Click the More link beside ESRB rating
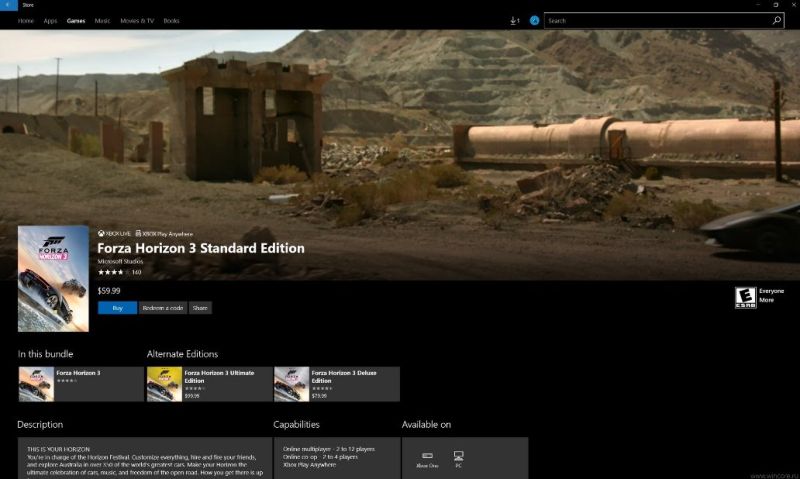 pos(766,300)
